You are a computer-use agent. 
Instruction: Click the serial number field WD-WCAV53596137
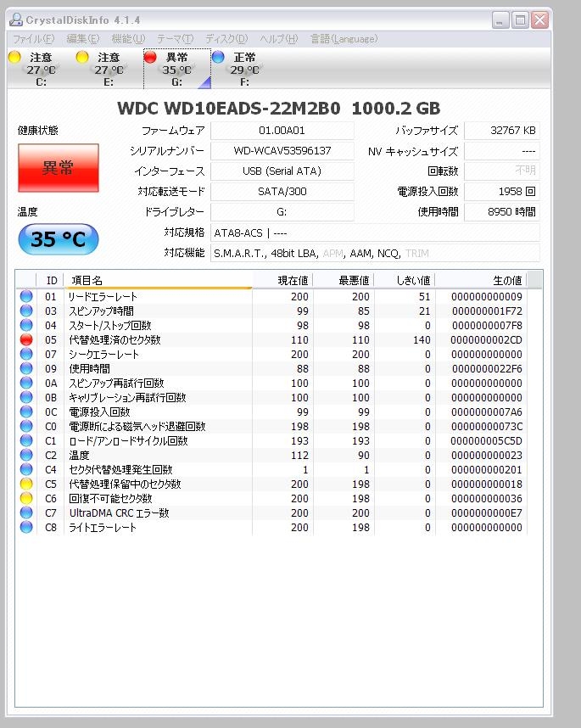tap(282, 151)
